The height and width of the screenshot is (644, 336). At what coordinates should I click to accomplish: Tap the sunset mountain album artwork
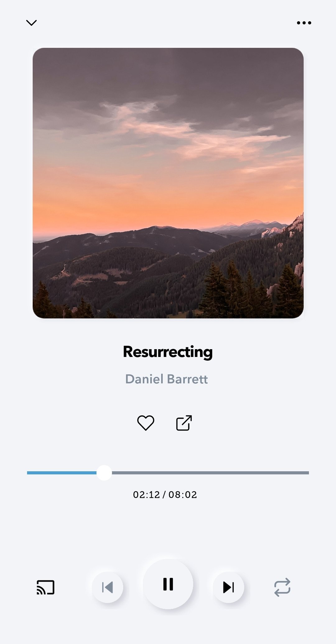168,183
